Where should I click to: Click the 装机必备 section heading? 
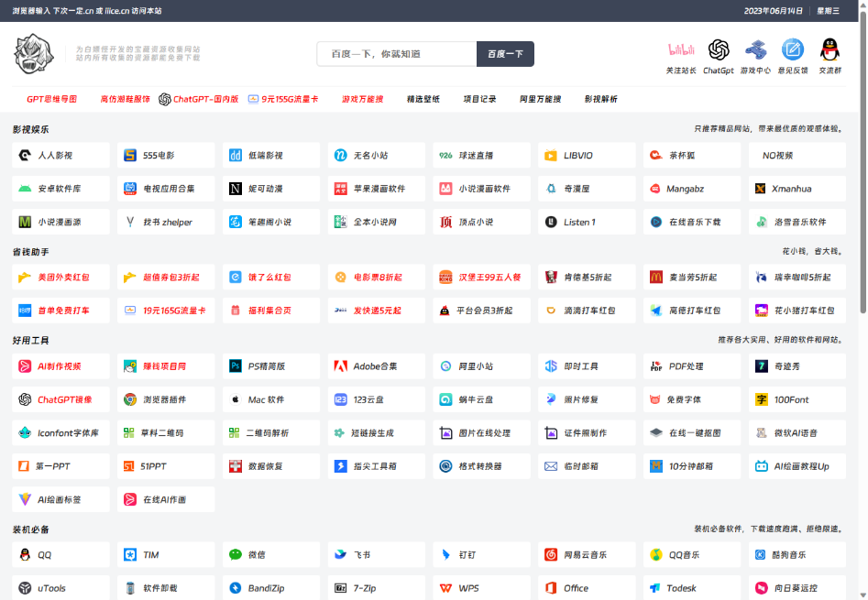[x=31, y=529]
